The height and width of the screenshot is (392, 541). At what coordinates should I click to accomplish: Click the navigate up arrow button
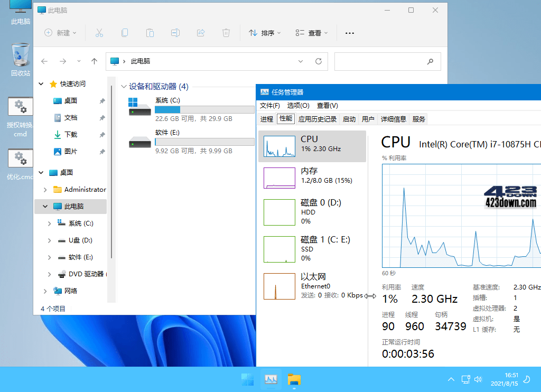point(94,61)
